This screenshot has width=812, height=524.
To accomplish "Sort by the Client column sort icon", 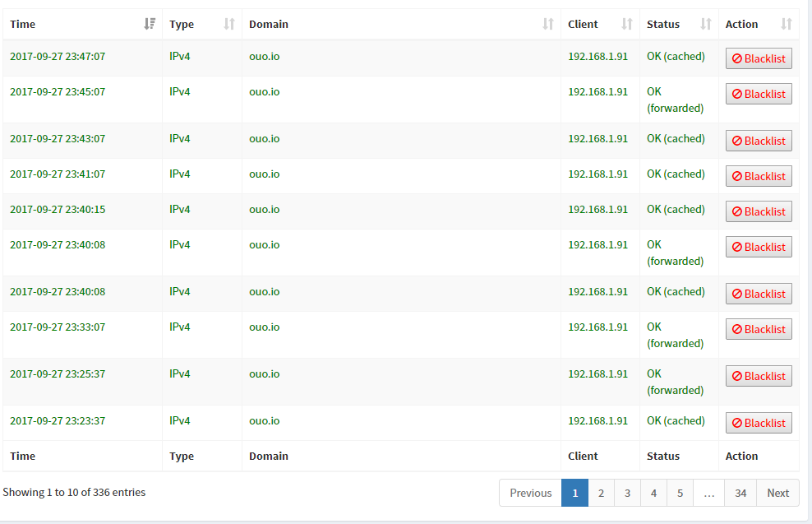I will click(x=627, y=24).
